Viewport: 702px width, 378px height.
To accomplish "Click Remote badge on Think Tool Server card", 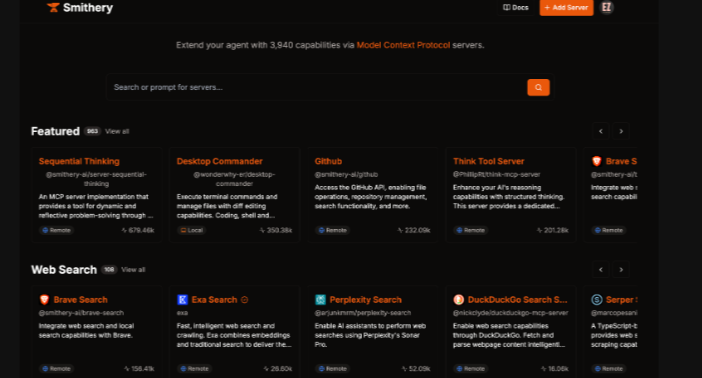I will point(471,230).
